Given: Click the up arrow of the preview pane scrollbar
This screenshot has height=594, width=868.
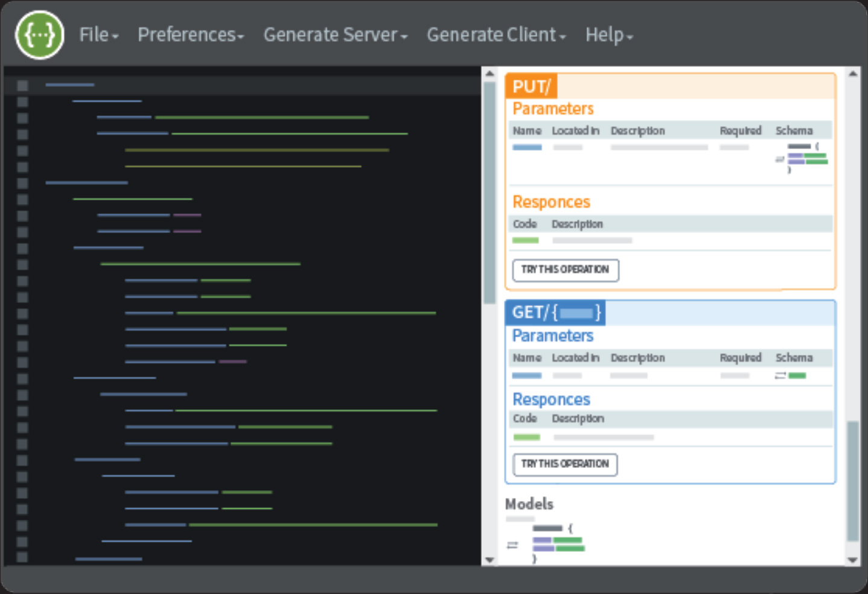Looking at the screenshot, I should tap(852, 74).
